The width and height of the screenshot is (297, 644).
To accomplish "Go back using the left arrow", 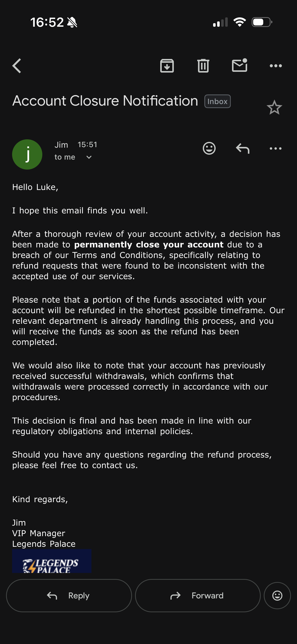I will 17,66.
